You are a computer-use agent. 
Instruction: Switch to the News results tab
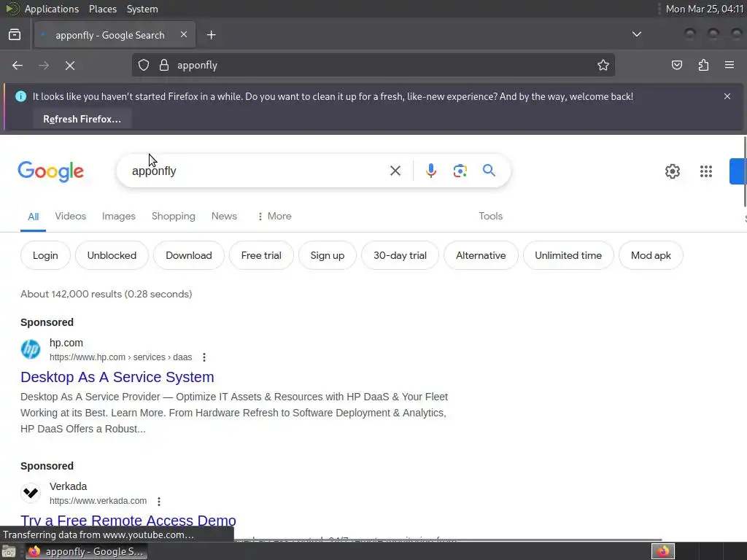224,216
